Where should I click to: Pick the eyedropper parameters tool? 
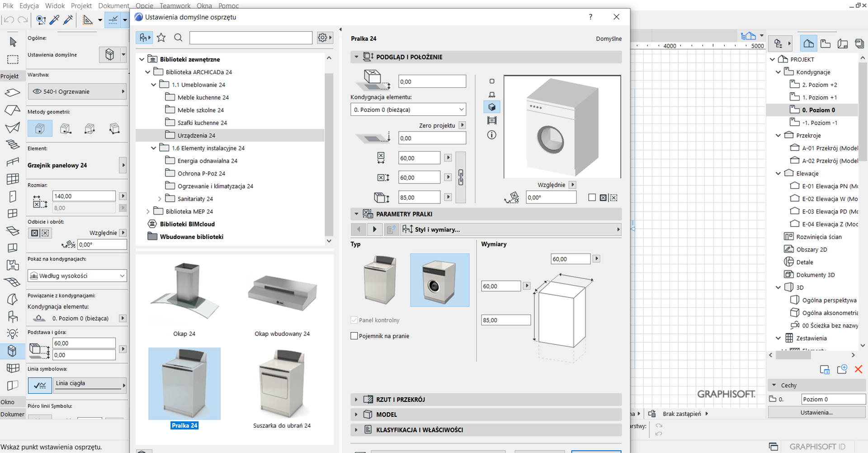click(54, 20)
